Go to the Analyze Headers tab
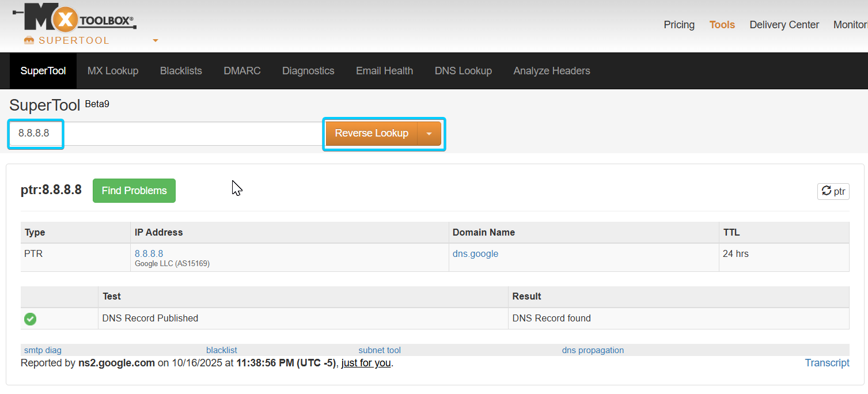 coord(551,71)
